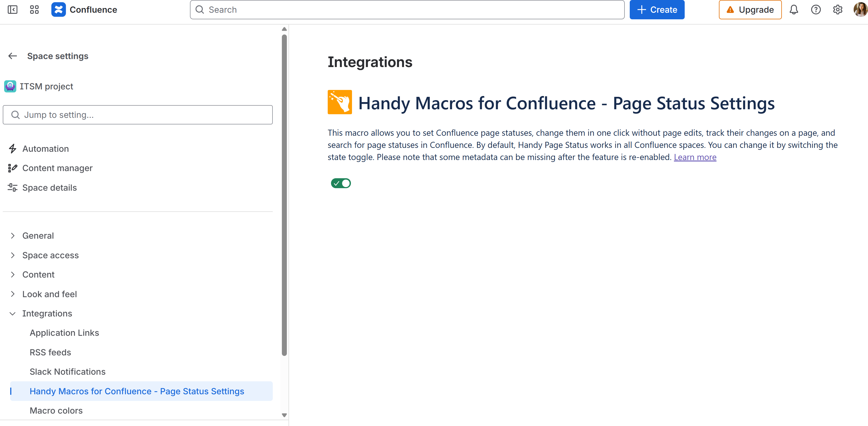Click the magnifier icon in the top Search bar
Screen dimensions: 868x426
click(200, 9)
